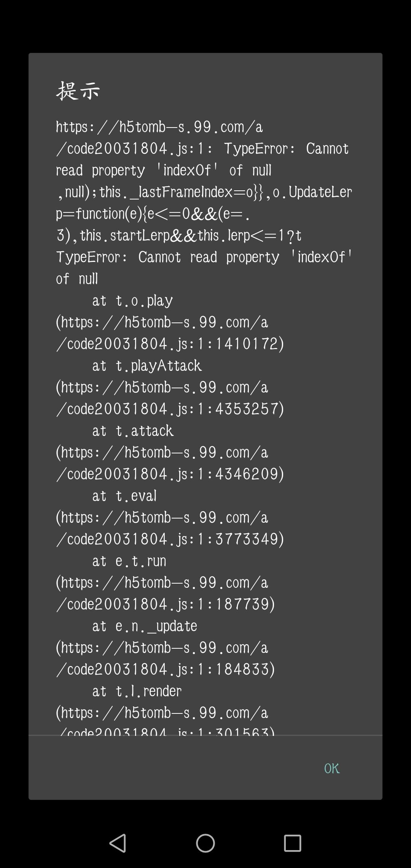This screenshot has width=411, height=868.
Task: Select the "at t.o.play" stack trace line
Action: click(x=132, y=301)
